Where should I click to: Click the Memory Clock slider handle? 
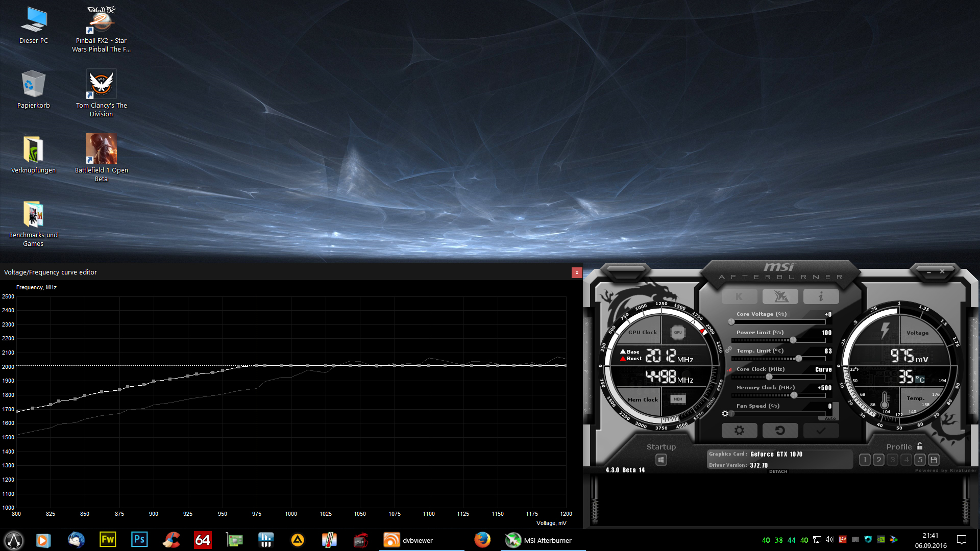click(794, 395)
